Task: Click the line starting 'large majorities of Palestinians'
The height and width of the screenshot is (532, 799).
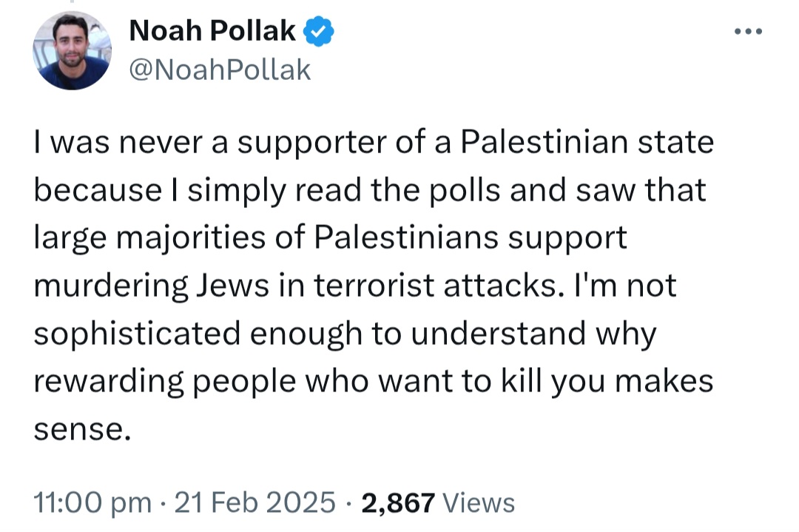Action: (330, 238)
